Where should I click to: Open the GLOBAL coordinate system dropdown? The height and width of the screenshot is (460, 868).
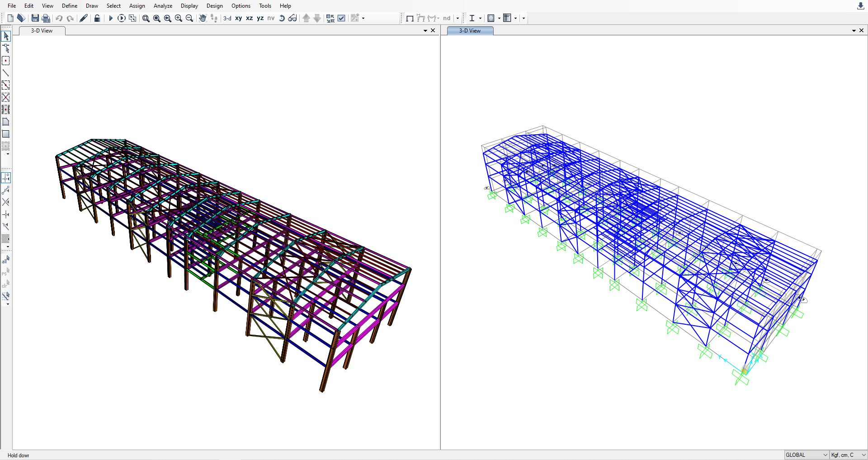(807, 455)
